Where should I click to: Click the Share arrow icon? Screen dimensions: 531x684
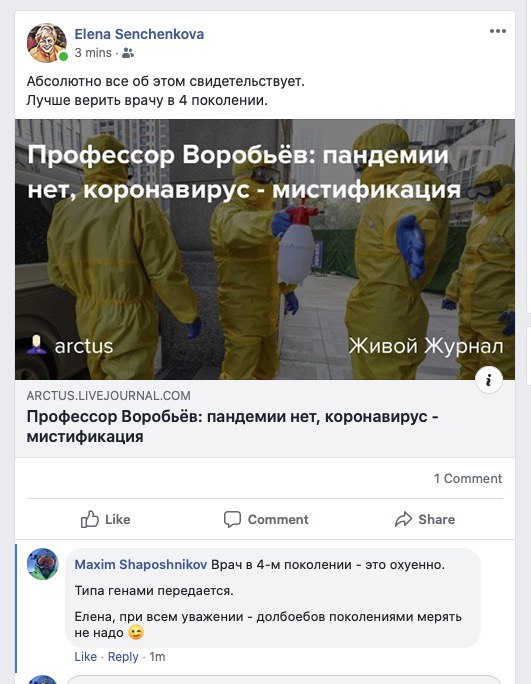click(403, 519)
